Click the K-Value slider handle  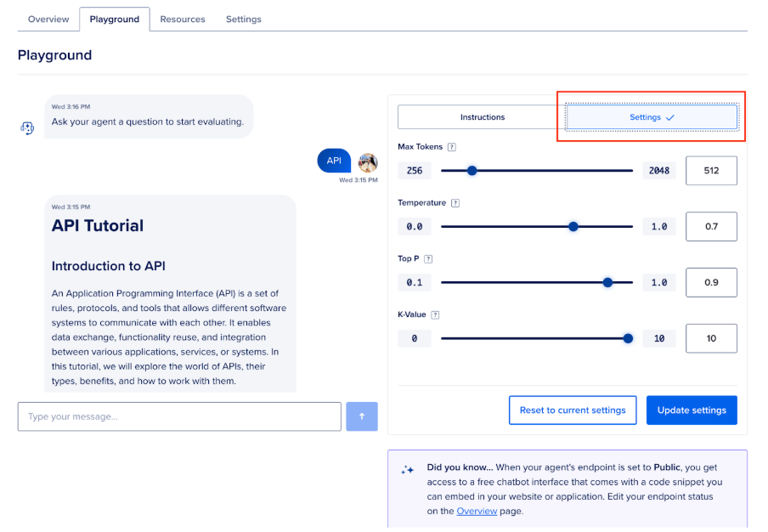tap(628, 338)
